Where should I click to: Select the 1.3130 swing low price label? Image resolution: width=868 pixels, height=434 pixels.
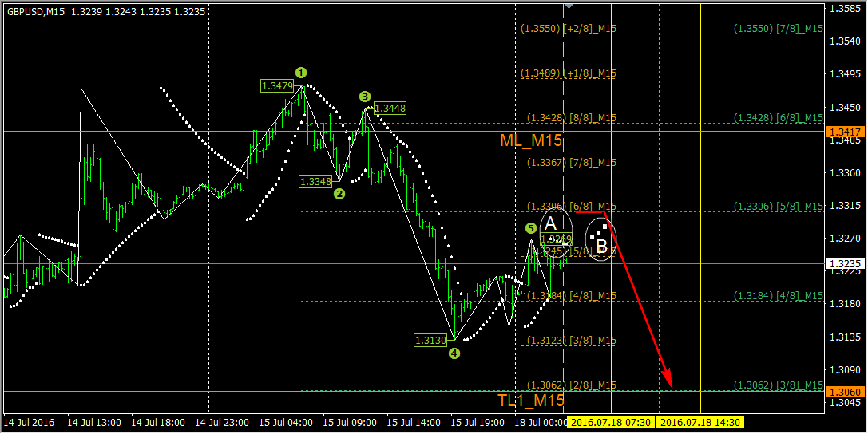pyautogui.click(x=430, y=341)
